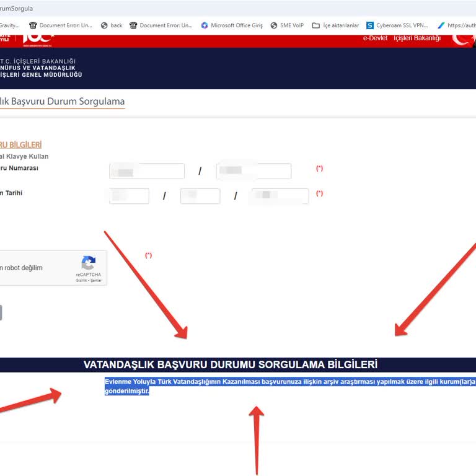
Task: Click the İçişleri Bakanlığı header link
Action: 417,38
